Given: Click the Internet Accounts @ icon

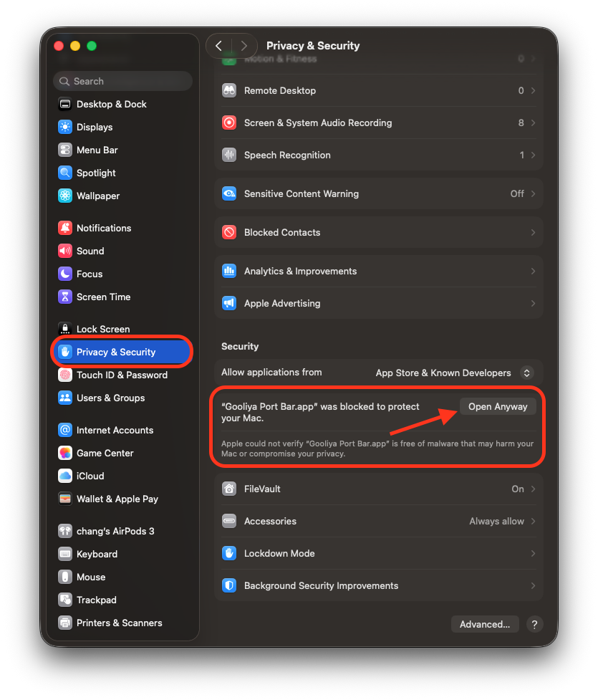Looking at the screenshot, I should (x=65, y=430).
